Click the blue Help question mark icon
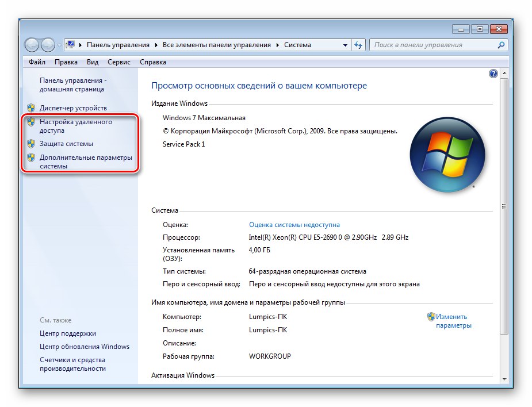532x407 pixels. [x=493, y=74]
